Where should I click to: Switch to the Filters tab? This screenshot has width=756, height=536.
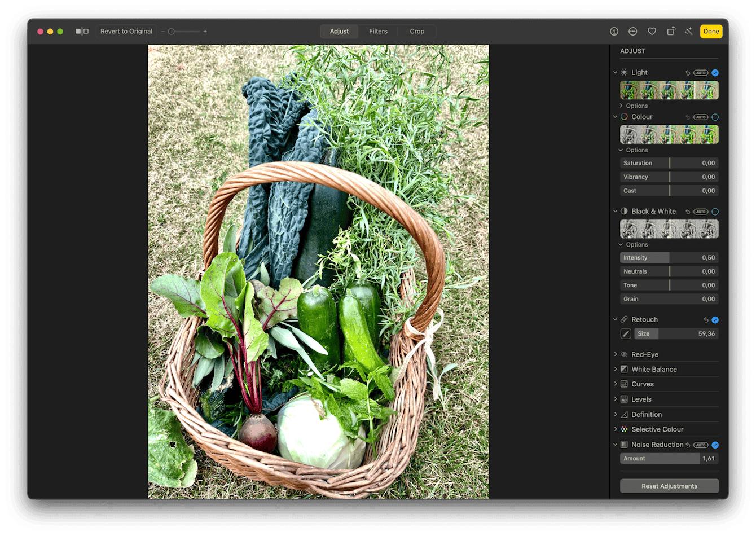pyautogui.click(x=378, y=31)
